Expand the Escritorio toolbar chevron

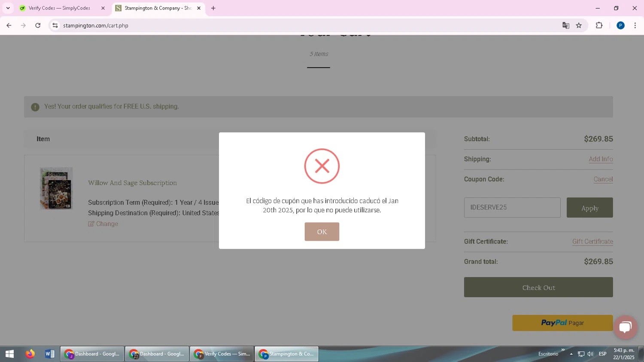click(563, 350)
